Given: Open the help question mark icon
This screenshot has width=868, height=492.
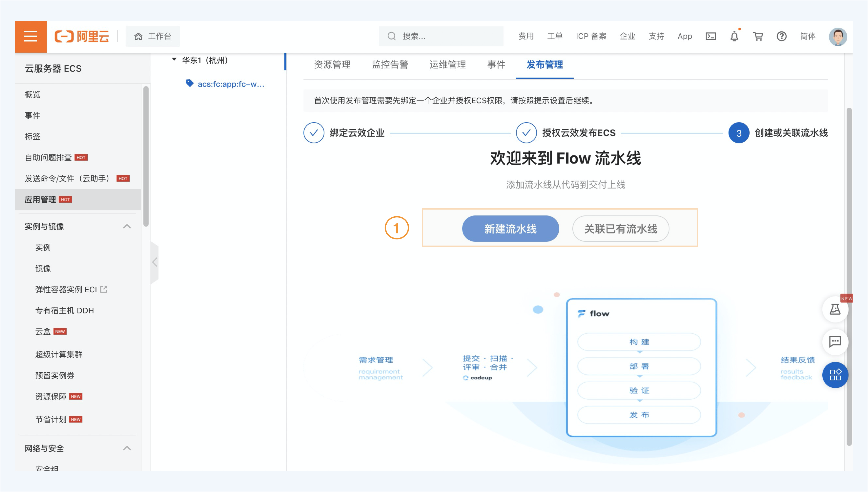Looking at the screenshot, I should click(782, 36).
